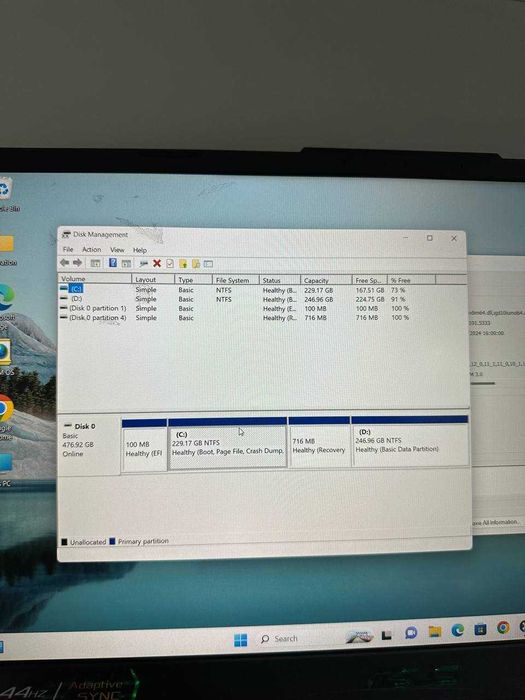The width and height of the screenshot is (525, 700).
Task: Open the Action menu
Action: point(92,250)
